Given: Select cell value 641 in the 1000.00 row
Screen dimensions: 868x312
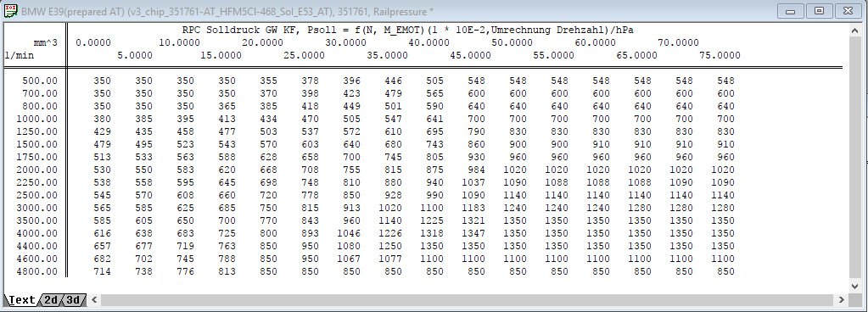Looking at the screenshot, I should (x=434, y=119).
